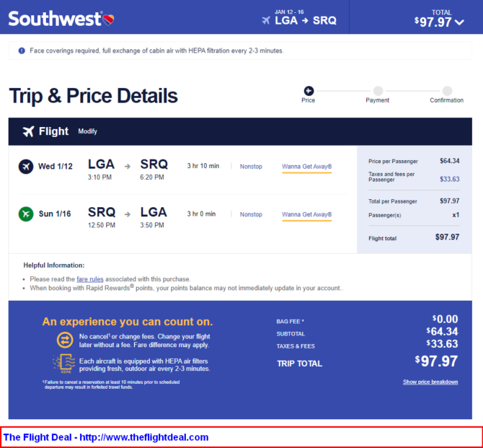The image size is (483, 448).
Task: Select the Price step plane icon
Action: click(309, 91)
